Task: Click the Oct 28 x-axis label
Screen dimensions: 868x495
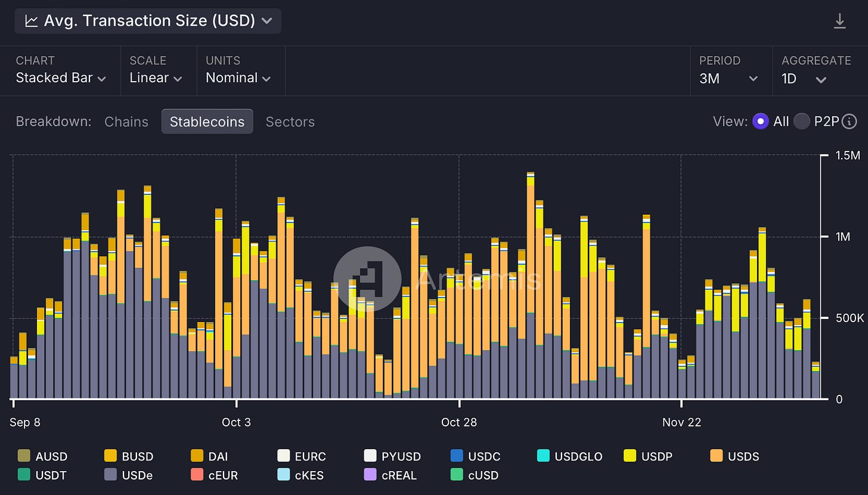Action: point(459,422)
